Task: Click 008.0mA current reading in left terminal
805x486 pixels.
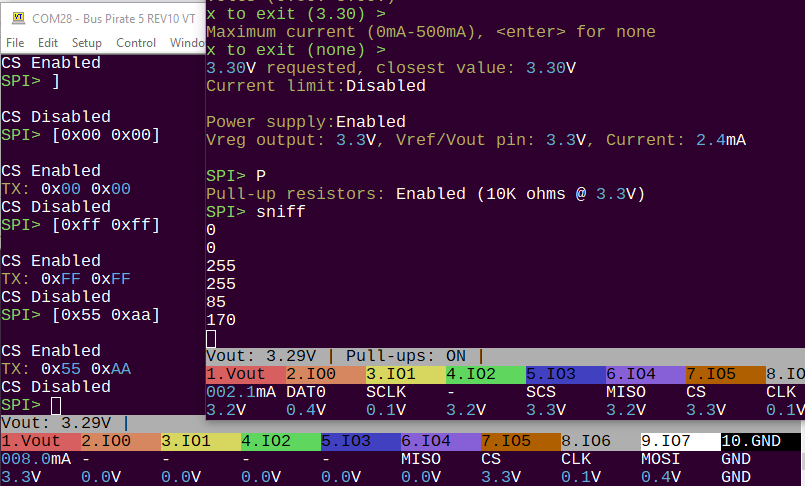Action: point(36,458)
